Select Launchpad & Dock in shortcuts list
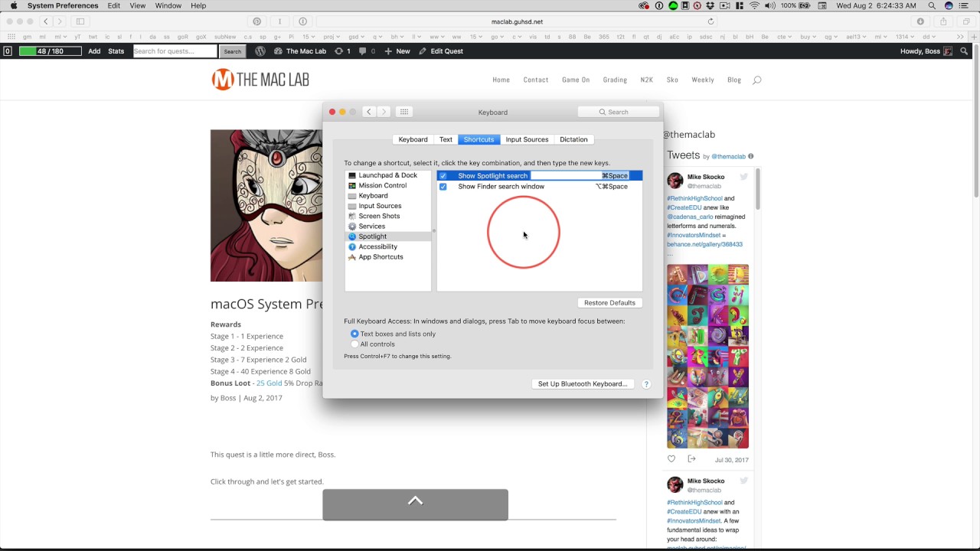The height and width of the screenshot is (551, 980). coord(388,175)
